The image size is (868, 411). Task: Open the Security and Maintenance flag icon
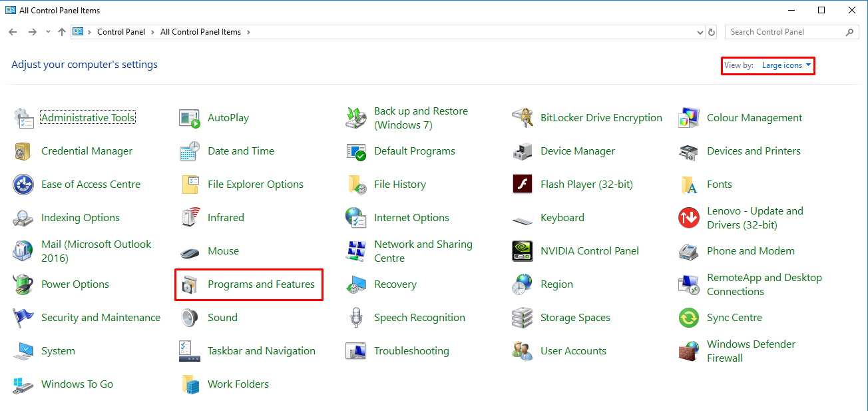point(23,318)
